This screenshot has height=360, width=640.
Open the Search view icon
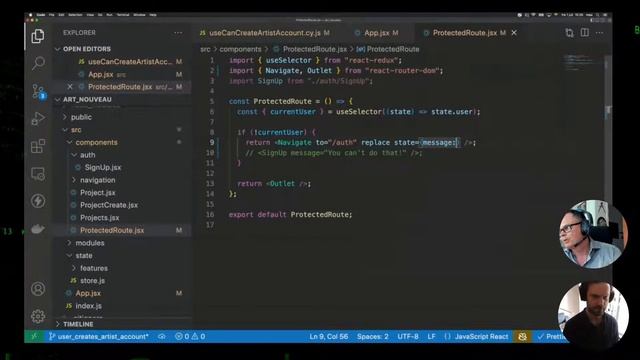point(38,63)
